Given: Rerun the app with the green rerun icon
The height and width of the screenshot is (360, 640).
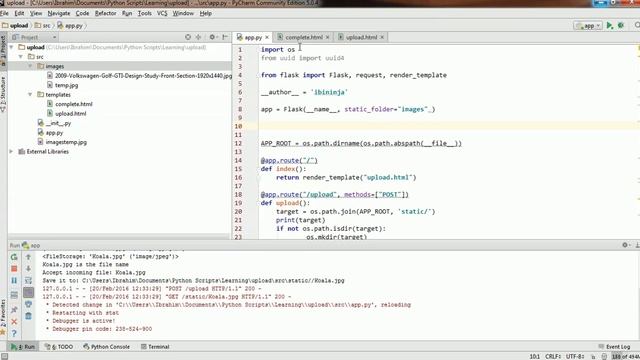Looking at the screenshot, I should pyautogui.click(x=14, y=257).
